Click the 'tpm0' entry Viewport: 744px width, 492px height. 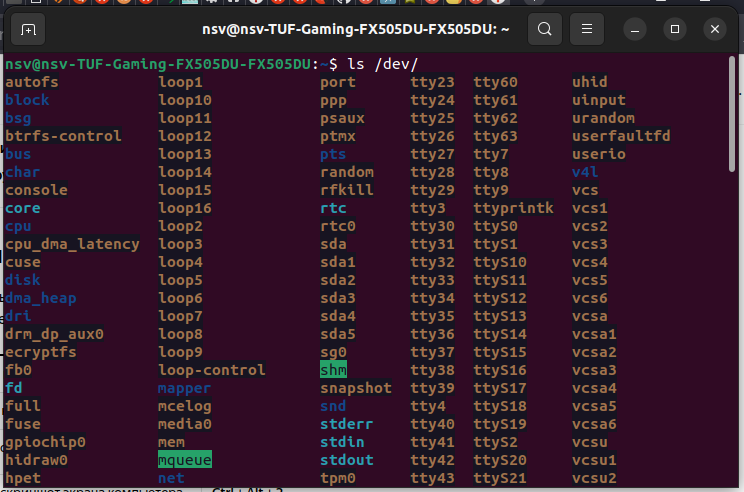[338, 478]
